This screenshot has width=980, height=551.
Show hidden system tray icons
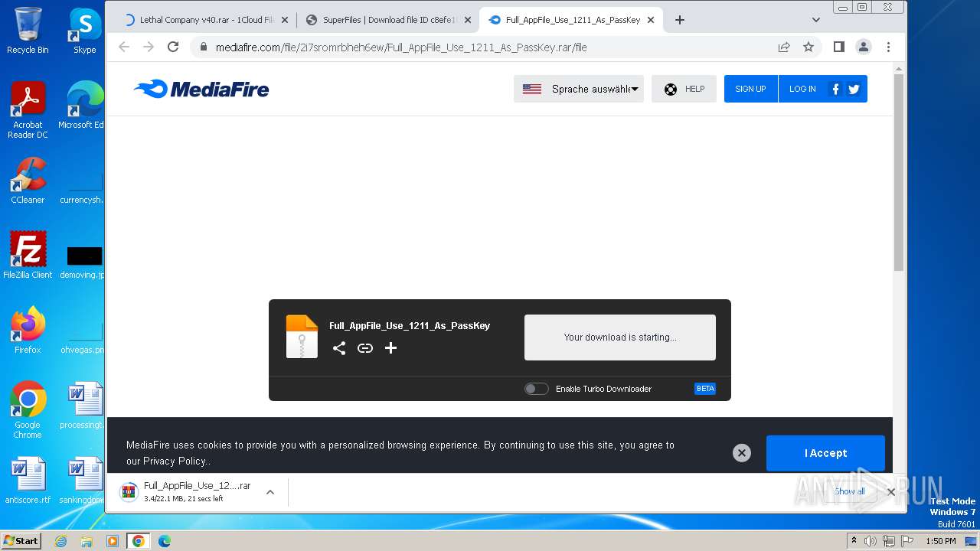coord(854,540)
